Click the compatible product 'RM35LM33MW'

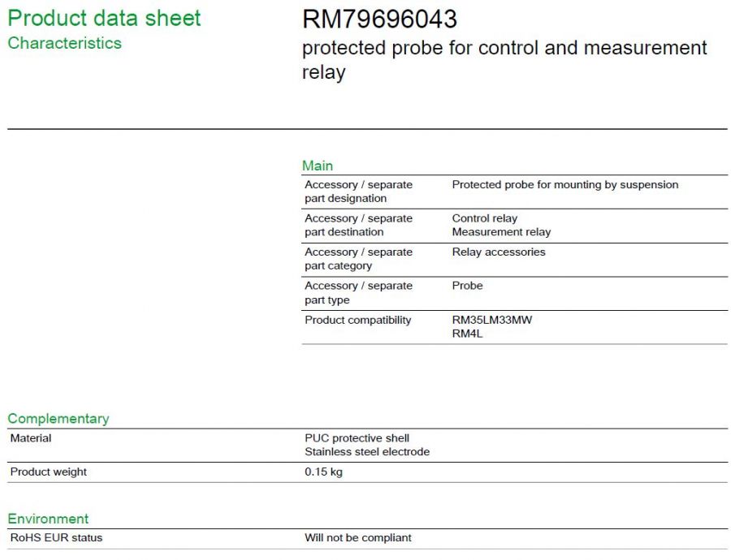492,320
